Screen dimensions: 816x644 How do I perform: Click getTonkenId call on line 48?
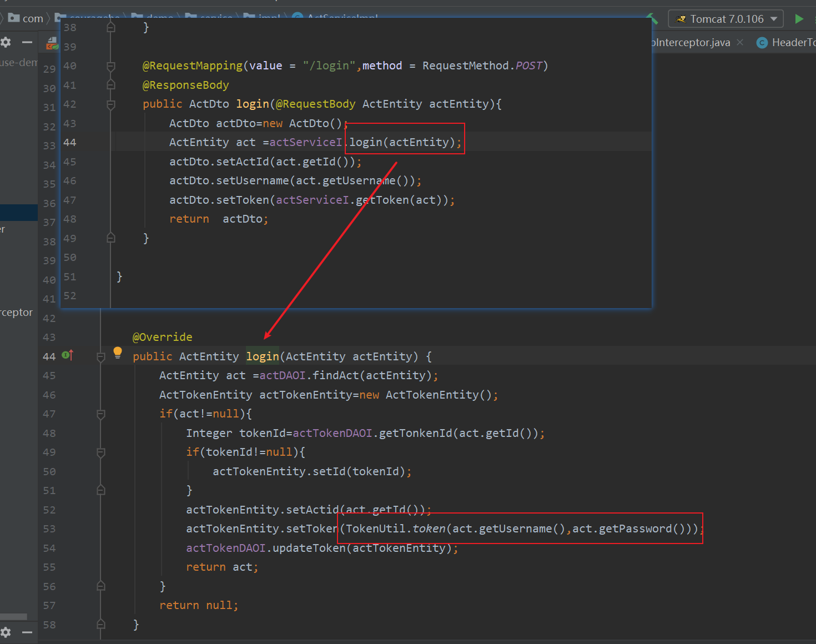pyautogui.click(x=415, y=433)
